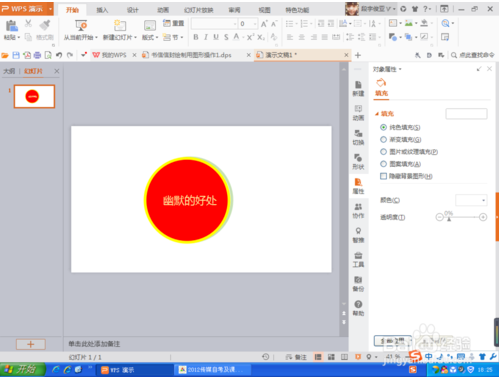Open the Animation (动画) ribbon tab

[x=163, y=10]
